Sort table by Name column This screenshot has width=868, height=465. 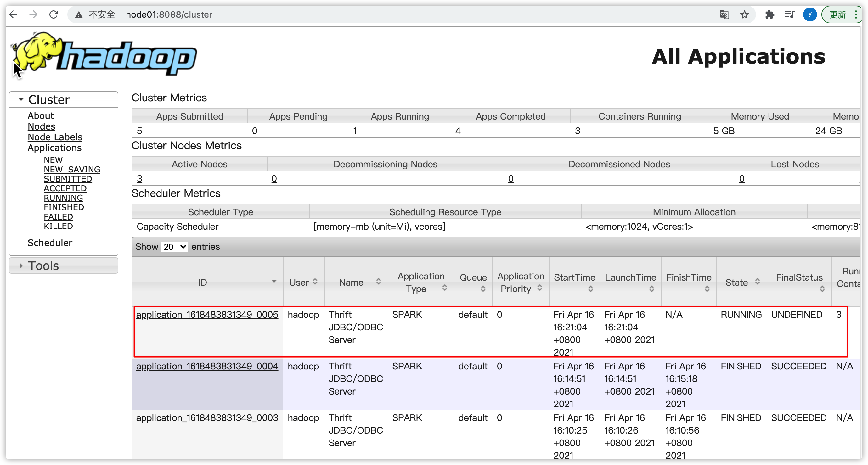[356, 282]
